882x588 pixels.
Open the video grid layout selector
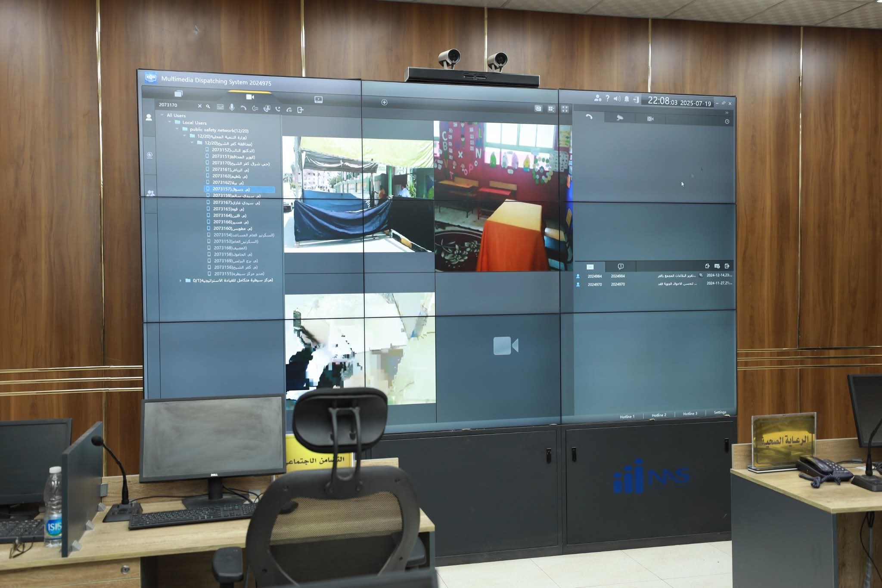pyautogui.click(x=551, y=109)
